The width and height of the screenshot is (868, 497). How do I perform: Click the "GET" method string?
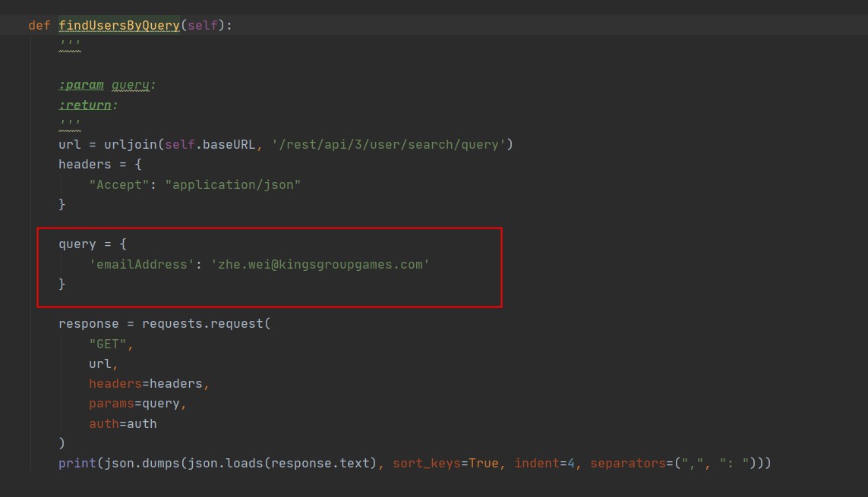tap(108, 344)
